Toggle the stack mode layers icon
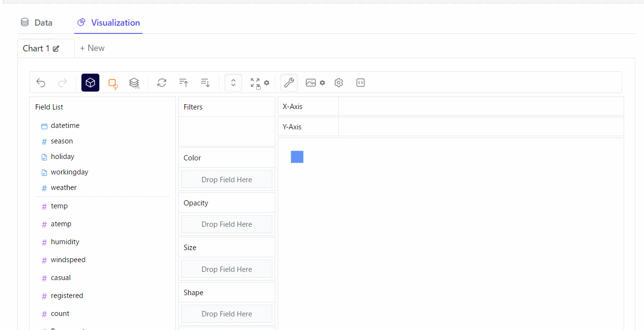 pos(134,83)
